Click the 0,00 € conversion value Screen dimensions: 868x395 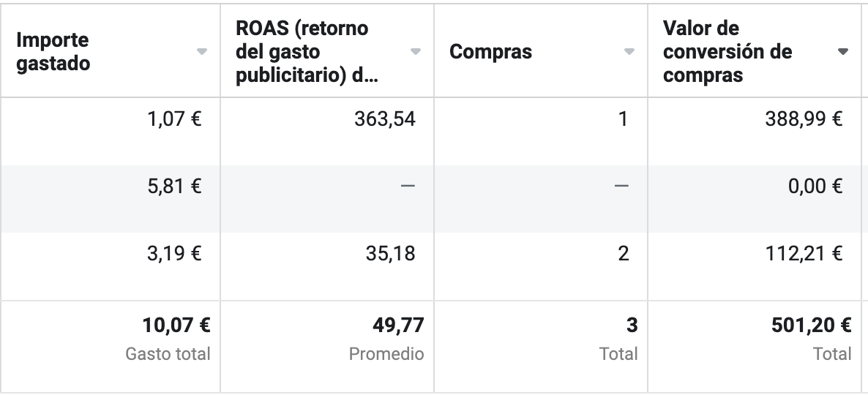[815, 186]
